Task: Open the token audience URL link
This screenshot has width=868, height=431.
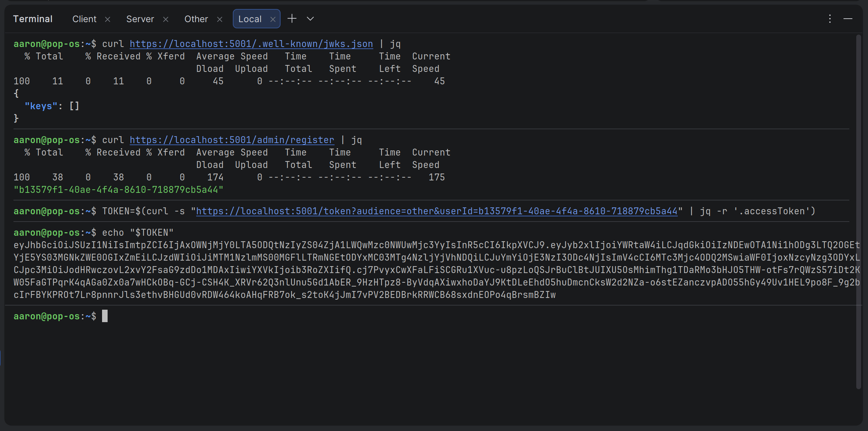Action: (437, 211)
